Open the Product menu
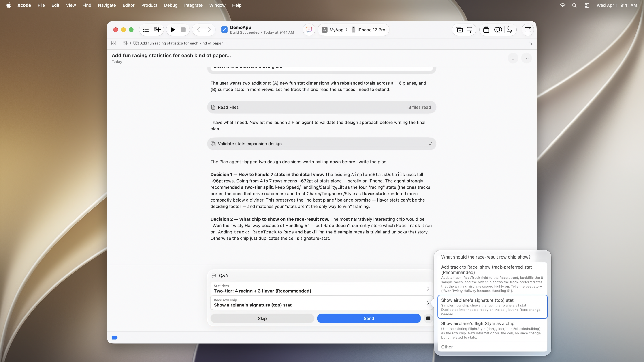Screen dimensions: 644x362 pos(149,5)
